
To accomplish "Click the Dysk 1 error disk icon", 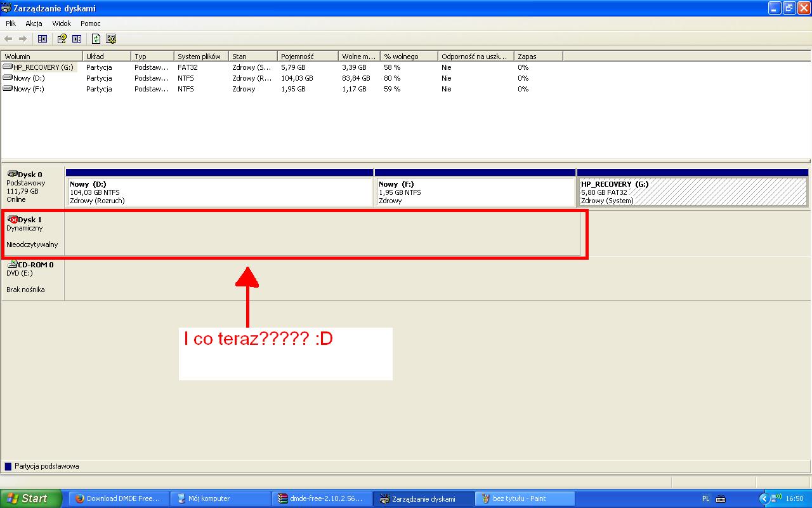I will click(12, 219).
